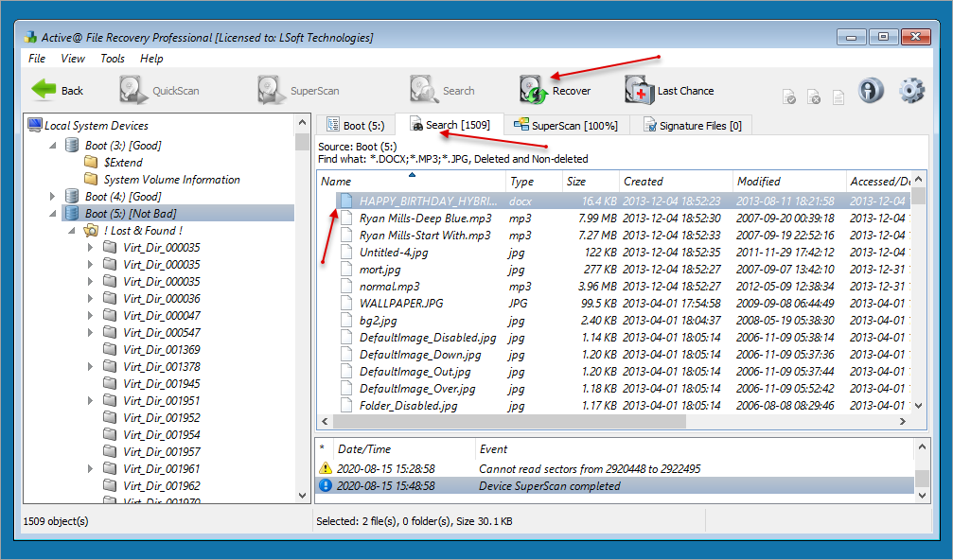
Task: Collapse the ! Lost & Found ! node
Action: (x=72, y=230)
